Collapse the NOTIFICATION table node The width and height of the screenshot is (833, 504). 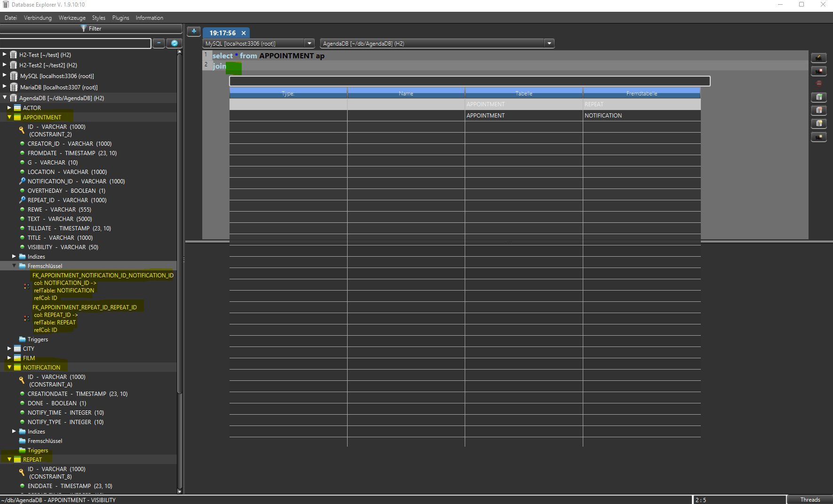click(x=9, y=367)
